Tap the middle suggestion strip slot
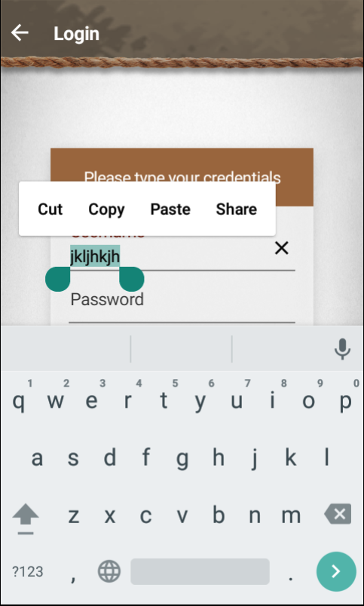Viewport: 364px width, 606px height. (x=181, y=349)
